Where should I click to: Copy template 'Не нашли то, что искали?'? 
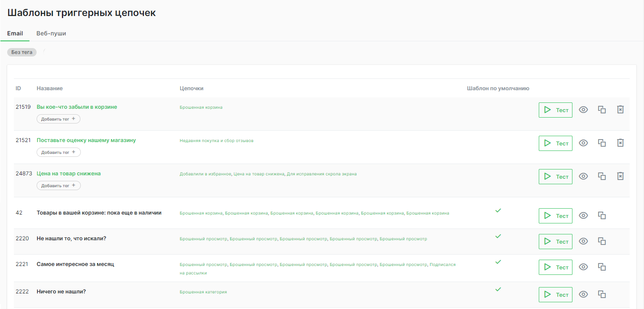602,241
